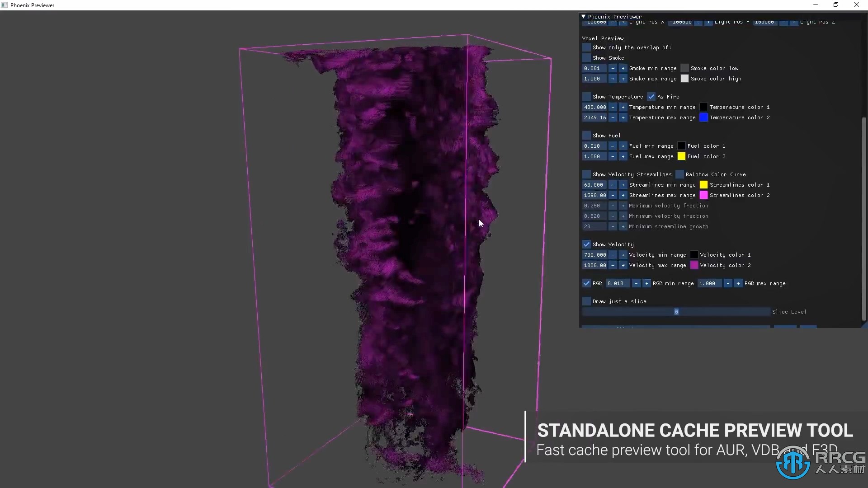Click the panel's vertical scrollbar
Screen dimensions: 868x488
coord(863,219)
